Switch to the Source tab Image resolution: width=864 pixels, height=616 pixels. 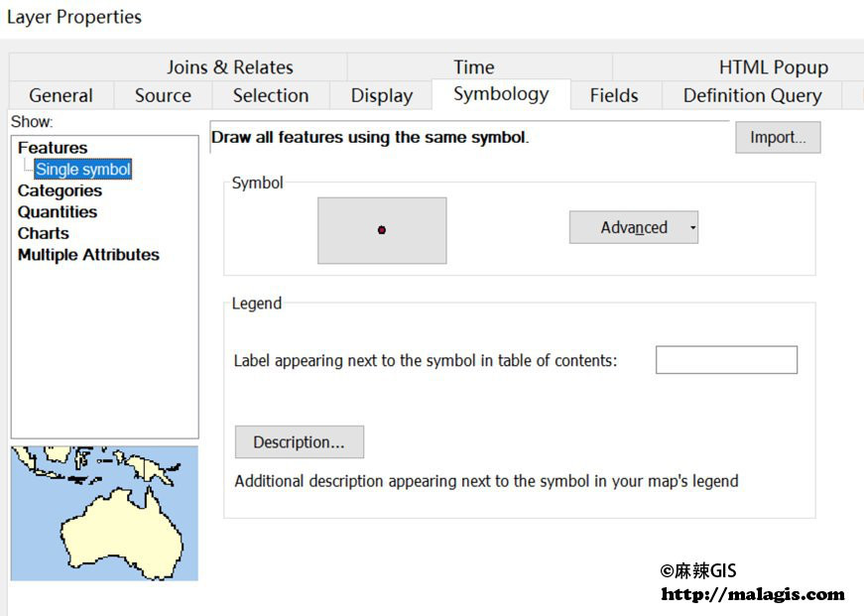(163, 95)
